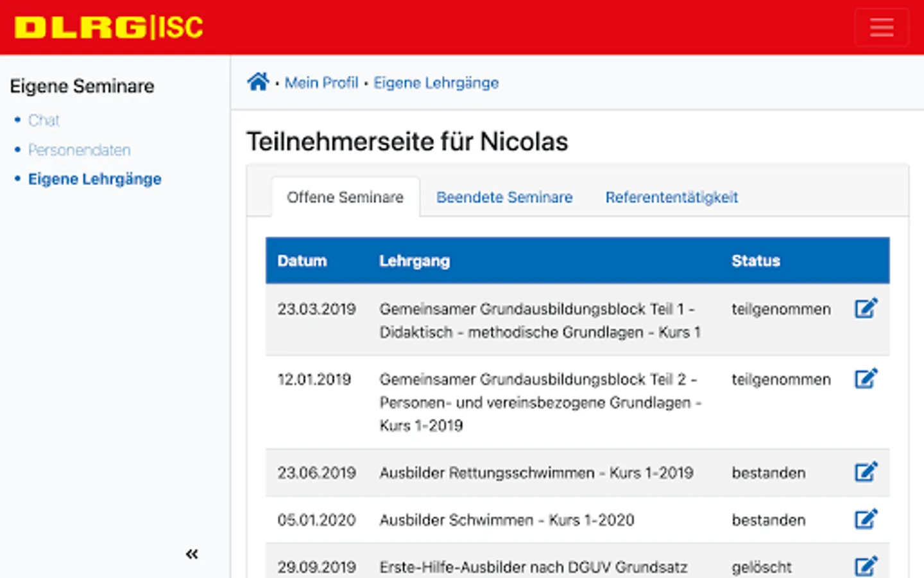Click the Status column header
Image resolution: width=924 pixels, height=578 pixels.
756,261
